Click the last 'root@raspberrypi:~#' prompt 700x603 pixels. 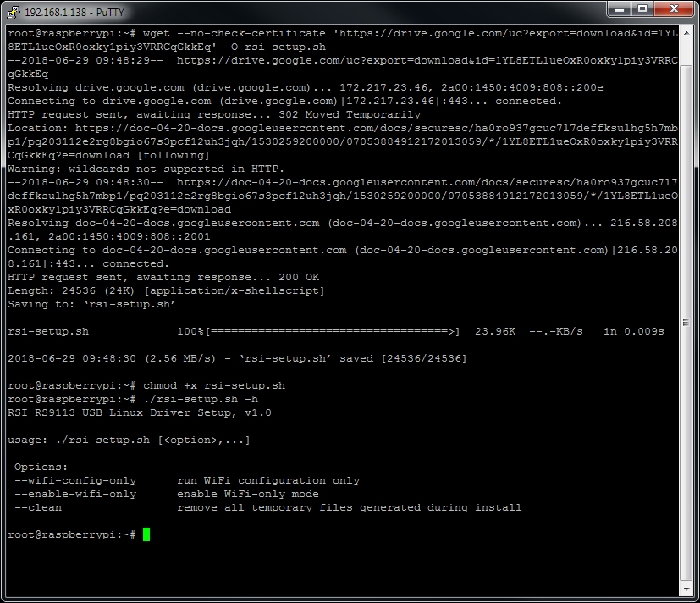click(72, 534)
